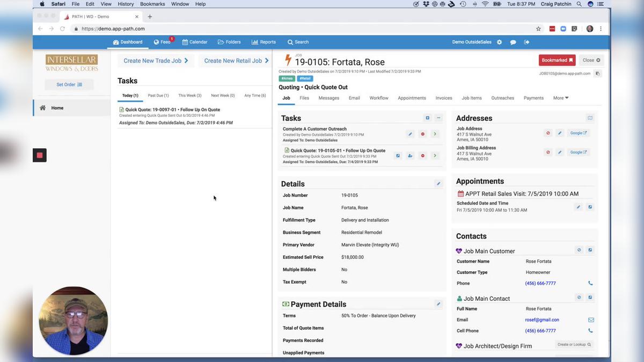Open the Job Items tab
The width and height of the screenshot is (644, 362).
(472, 98)
